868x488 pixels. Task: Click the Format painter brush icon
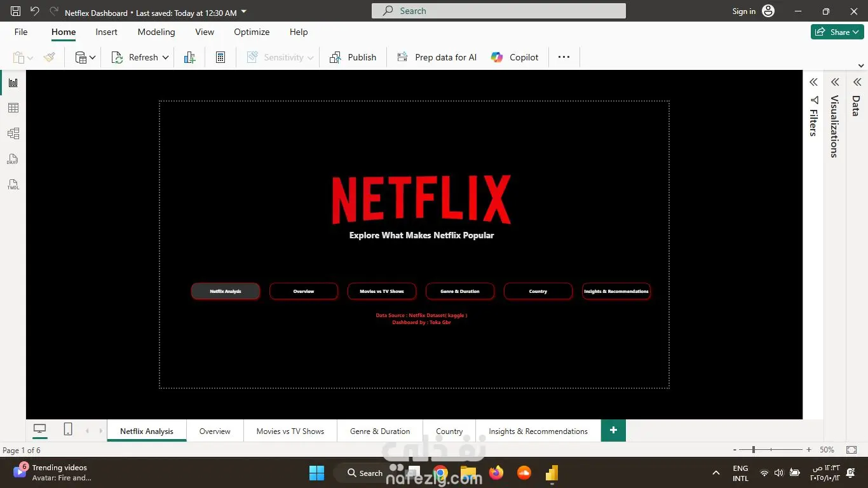point(50,57)
